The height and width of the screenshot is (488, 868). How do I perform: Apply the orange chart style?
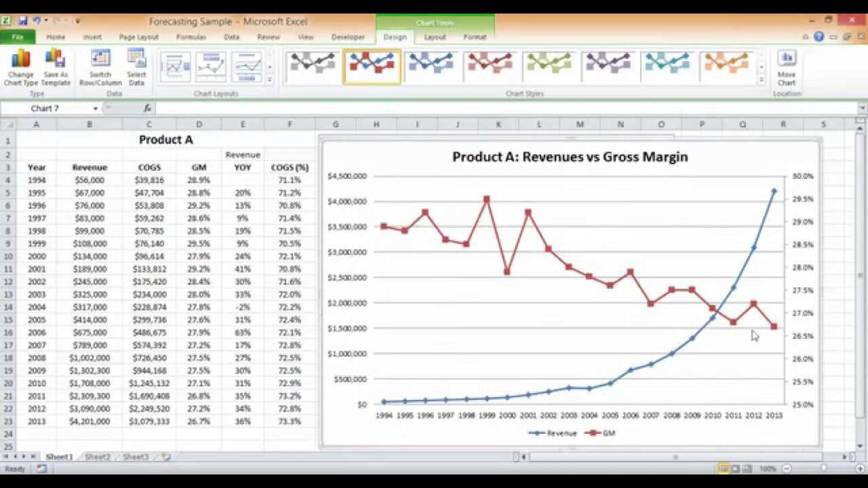[x=726, y=66]
